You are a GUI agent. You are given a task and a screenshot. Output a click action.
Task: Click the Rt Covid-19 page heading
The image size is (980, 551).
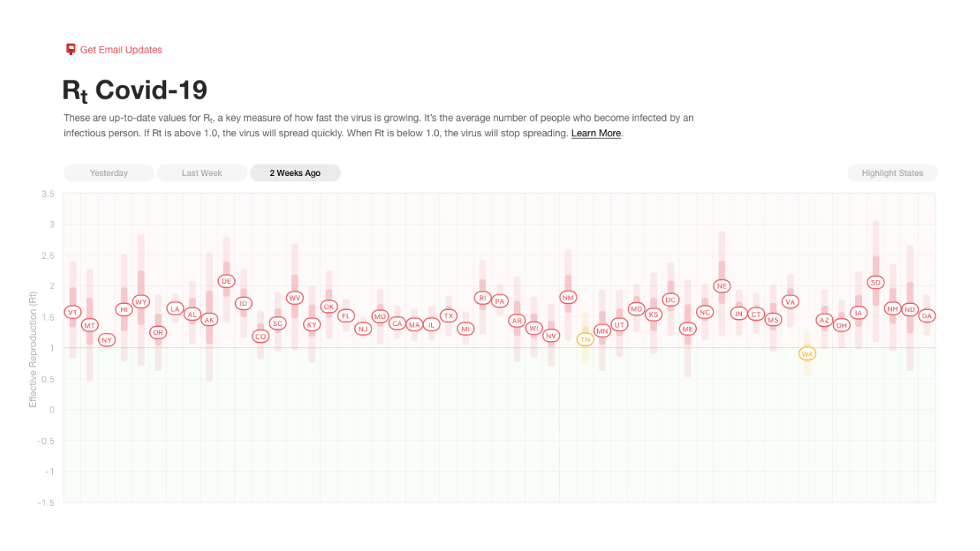pyautogui.click(x=135, y=90)
